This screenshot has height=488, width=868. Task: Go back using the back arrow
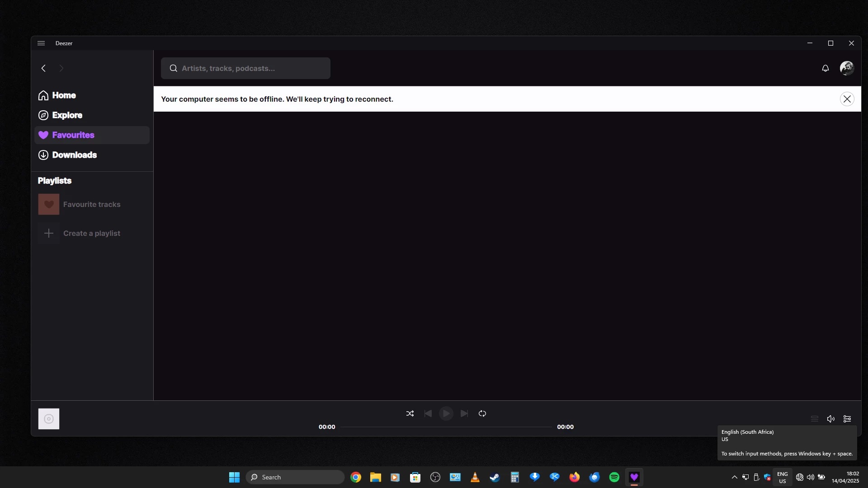click(43, 68)
